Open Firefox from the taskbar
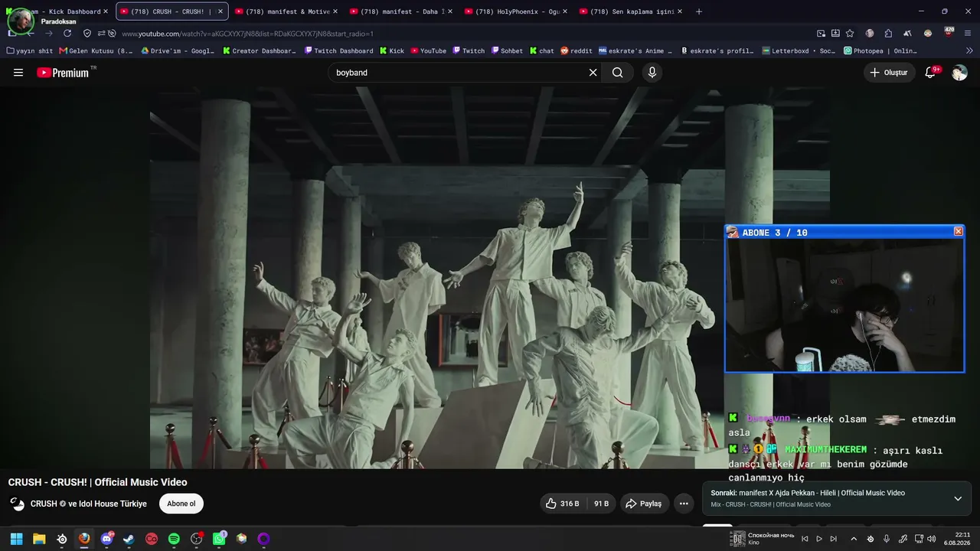Viewport: 980px width, 551px height. click(x=84, y=539)
